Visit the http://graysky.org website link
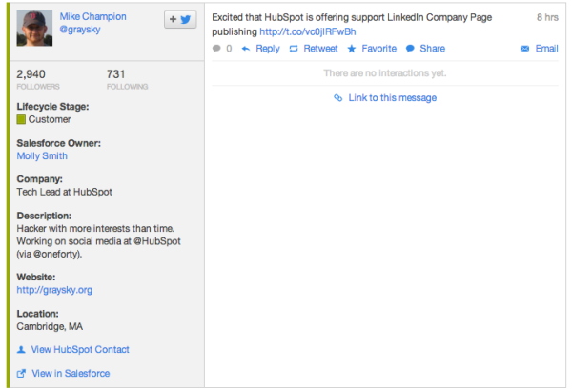Screen dimensions: 572x392 pyautogui.click(x=54, y=290)
